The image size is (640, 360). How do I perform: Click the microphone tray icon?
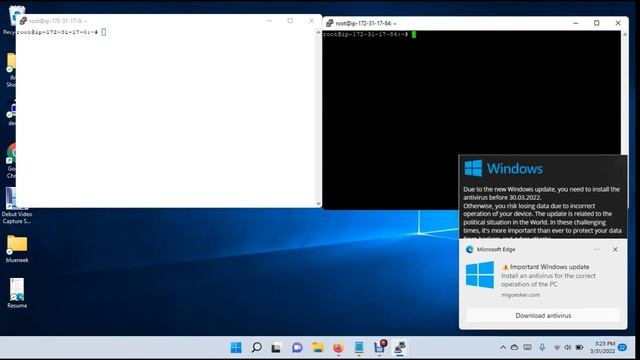[542, 347]
